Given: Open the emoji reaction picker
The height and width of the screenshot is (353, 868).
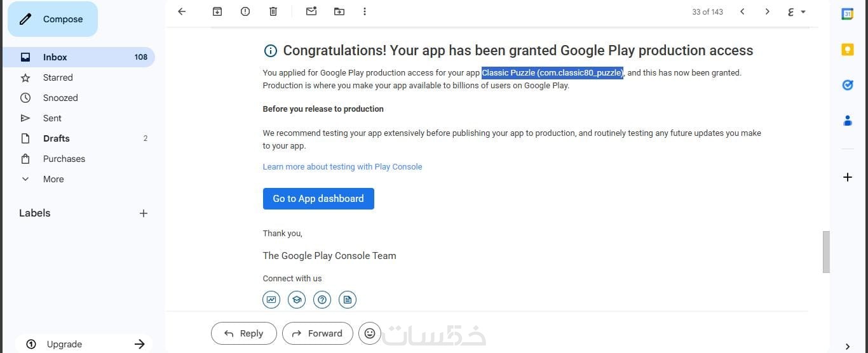Looking at the screenshot, I should click(370, 333).
